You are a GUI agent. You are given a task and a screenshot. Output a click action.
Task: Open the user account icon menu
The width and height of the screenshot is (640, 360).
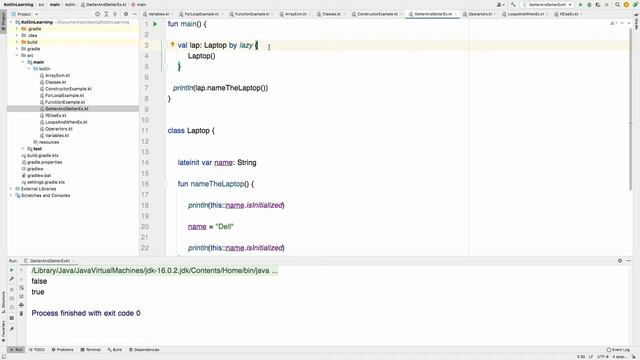(x=500, y=4)
